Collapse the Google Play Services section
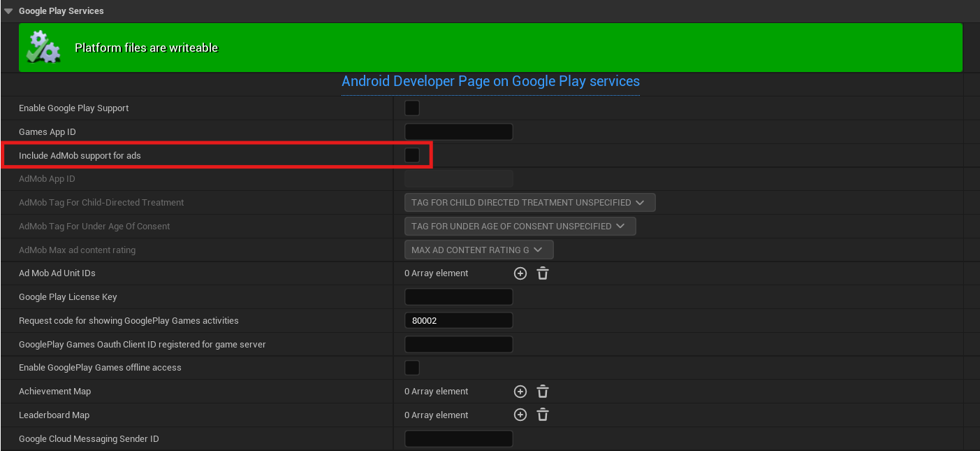 (x=8, y=11)
